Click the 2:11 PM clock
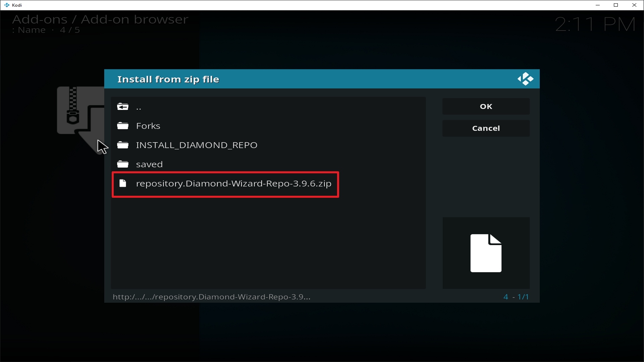The image size is (644, 362). [x=595, y=24]
